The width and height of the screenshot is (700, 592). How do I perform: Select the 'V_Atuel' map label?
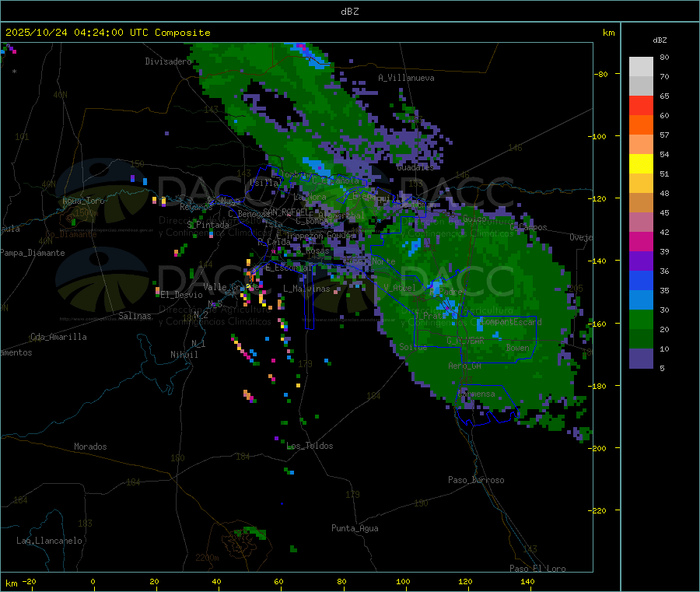(400, 288)
